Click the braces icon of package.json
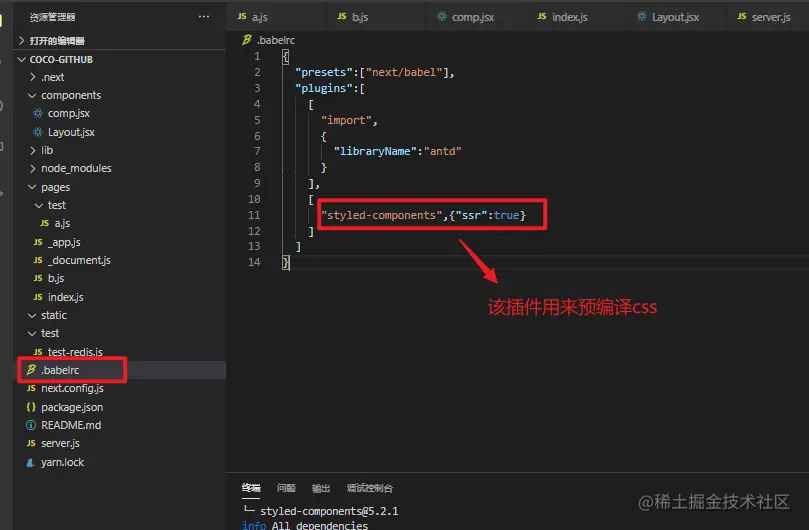 31,407
